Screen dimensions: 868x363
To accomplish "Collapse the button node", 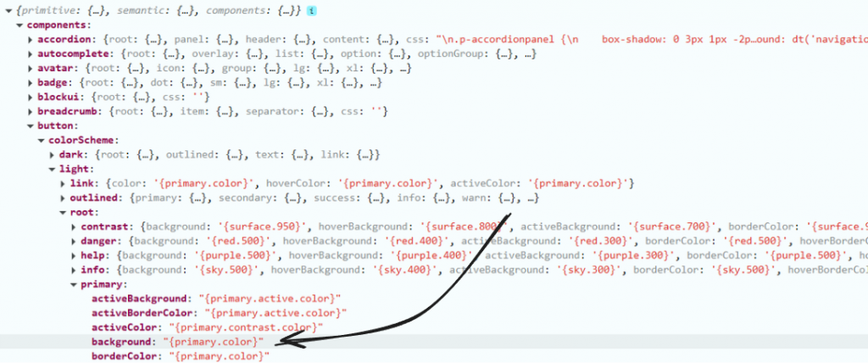I will tap(30, 126).
